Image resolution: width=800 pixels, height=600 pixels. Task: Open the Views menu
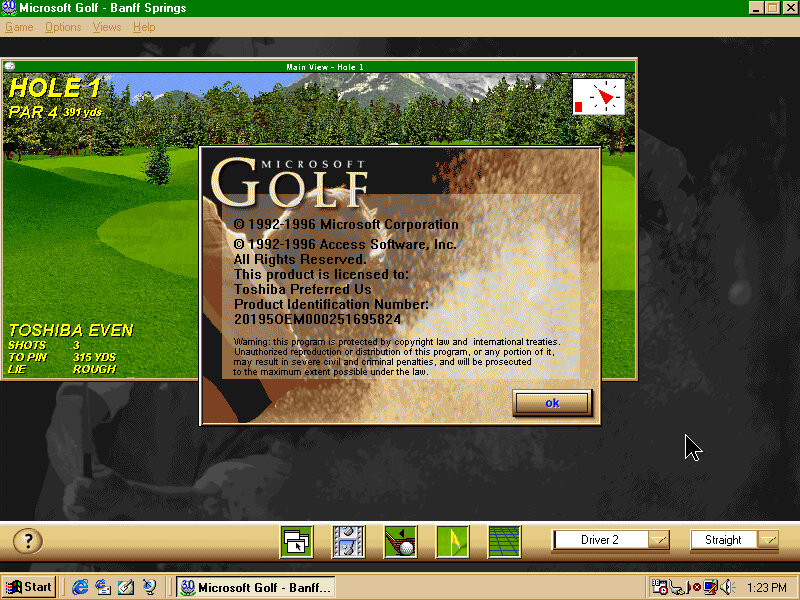[x=106, y=27]
